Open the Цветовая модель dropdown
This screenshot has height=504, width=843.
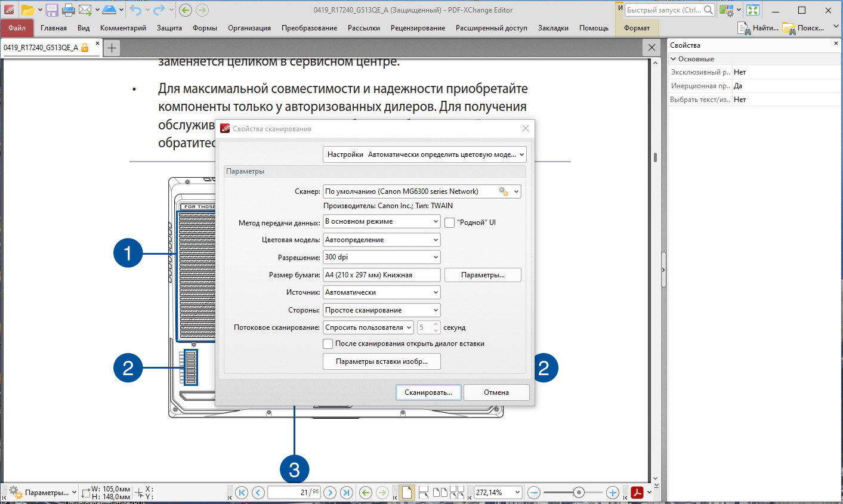(382, 240)
